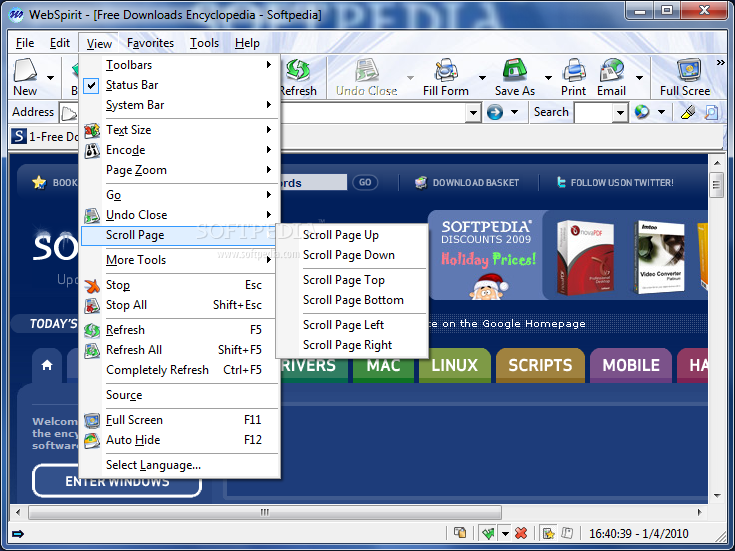The height and width of the screenshot is (551, 735).
Task: Click the Fill Form toolbar icon
Action: [446, 70]
